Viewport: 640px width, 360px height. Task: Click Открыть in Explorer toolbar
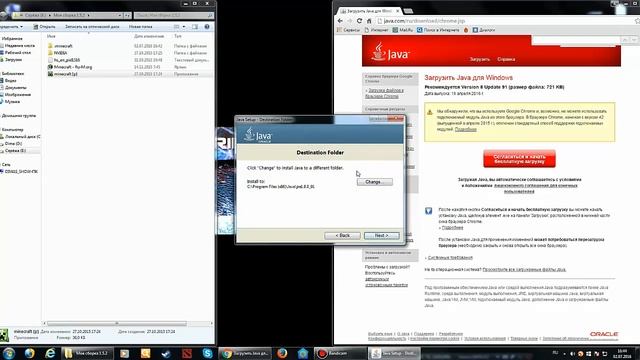44,27
